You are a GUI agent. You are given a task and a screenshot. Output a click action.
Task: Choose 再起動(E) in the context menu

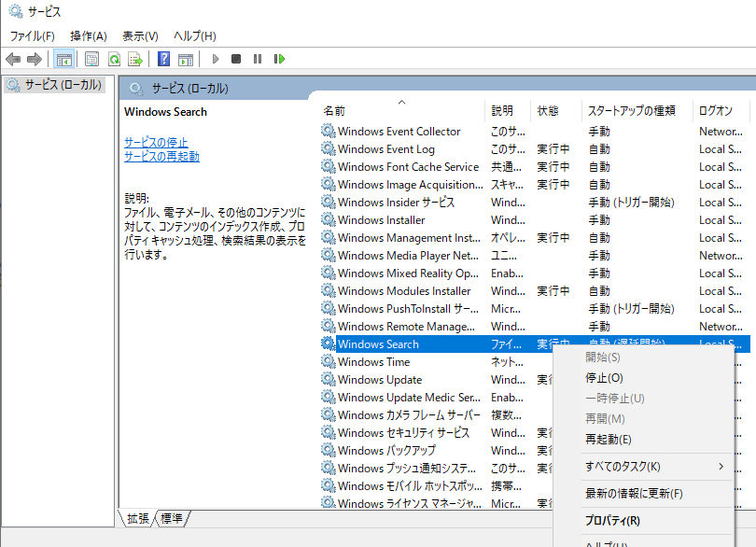(608, 440)
